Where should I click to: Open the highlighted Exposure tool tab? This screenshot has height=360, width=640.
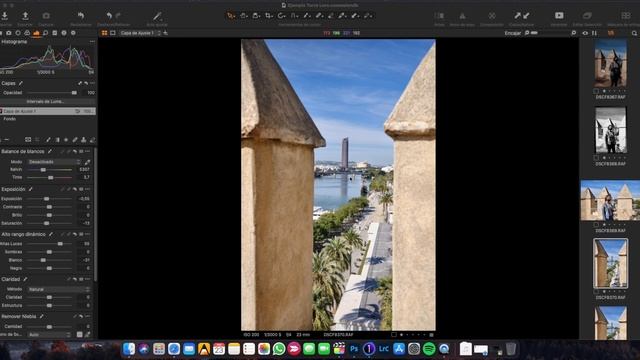tap(36, 33)
